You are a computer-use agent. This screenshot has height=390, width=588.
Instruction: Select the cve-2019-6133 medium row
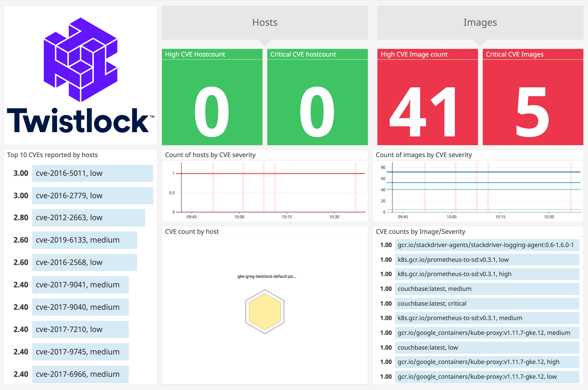click(84, 240)
